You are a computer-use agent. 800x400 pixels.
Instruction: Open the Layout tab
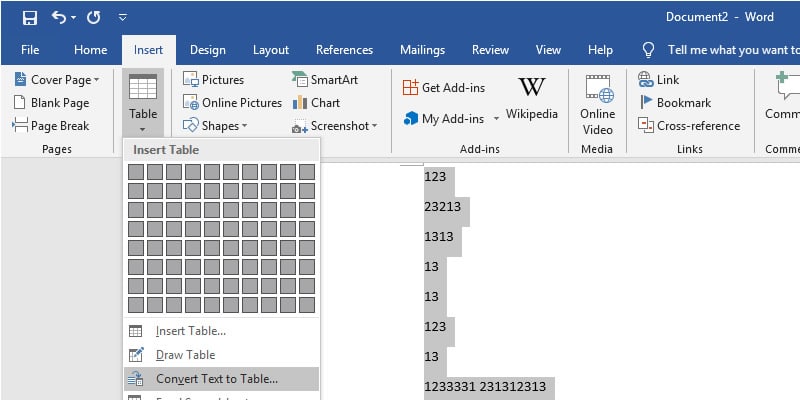[x=271, y=50]
